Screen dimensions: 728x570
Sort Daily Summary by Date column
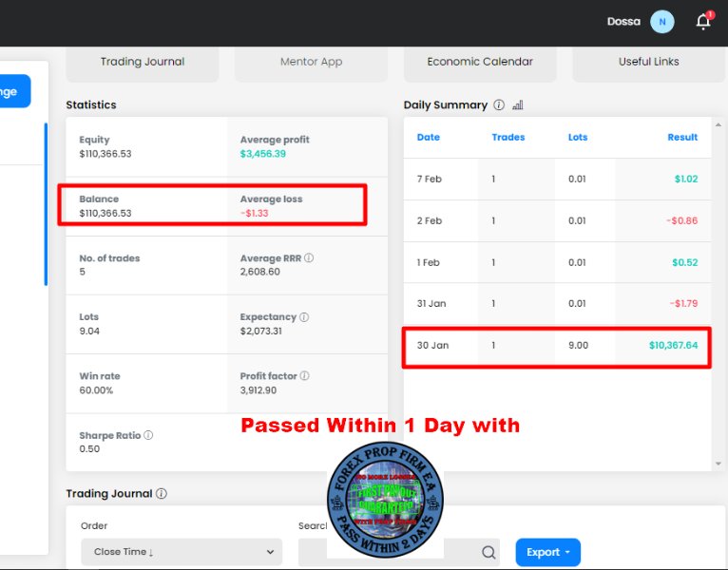click(x=428, y=137)
